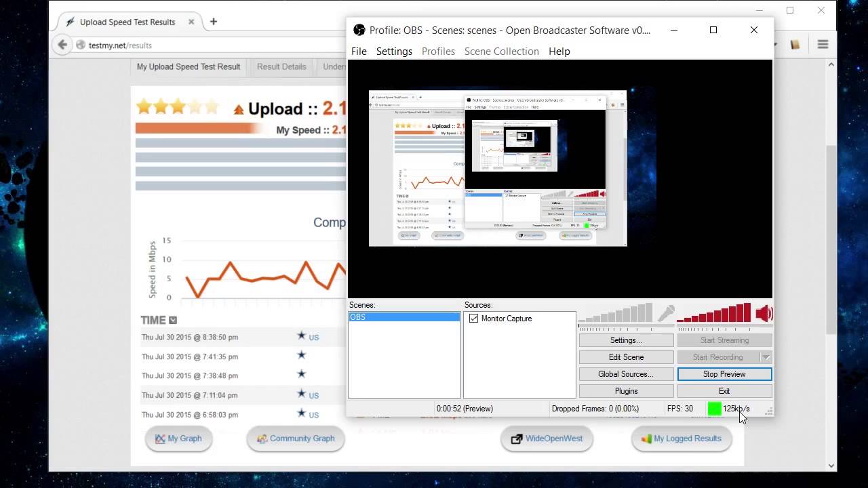This screenshot has height=488, width=868.
Task: Click the brown bookmark icon in the browser toolbar
Action: point(795,45)
